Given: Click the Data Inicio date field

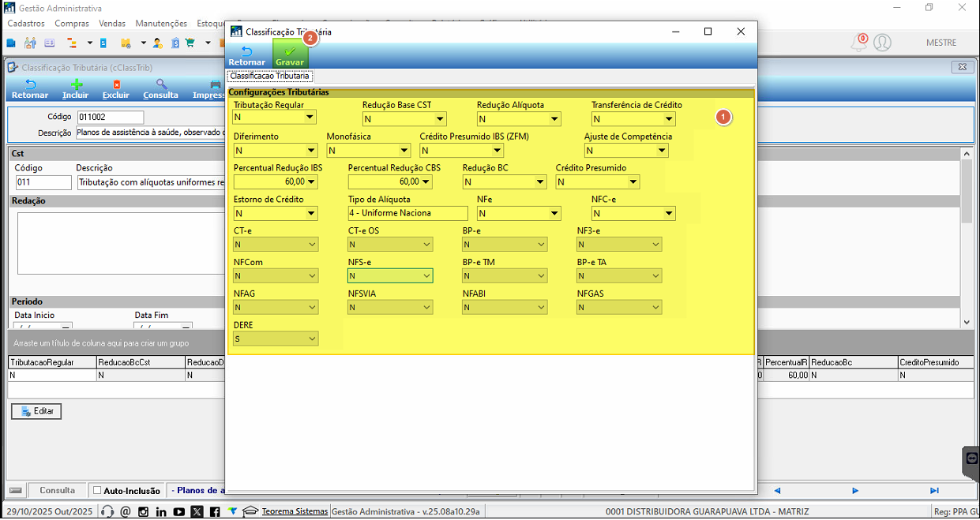Looking at the screenshot, I should click(43, 325).
